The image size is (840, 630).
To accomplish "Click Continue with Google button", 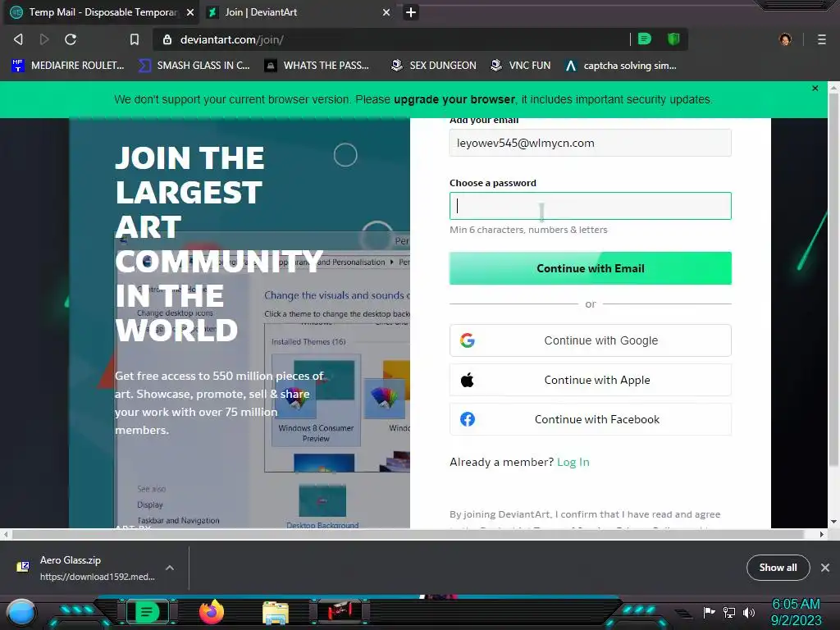I will pyautogui.click(x=591, y=340).
